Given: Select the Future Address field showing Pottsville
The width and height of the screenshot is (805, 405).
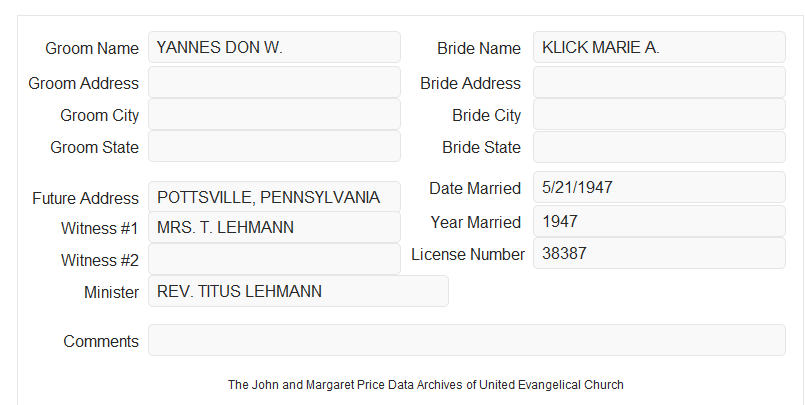Looking at the screenshot, I should coord(274,197).
